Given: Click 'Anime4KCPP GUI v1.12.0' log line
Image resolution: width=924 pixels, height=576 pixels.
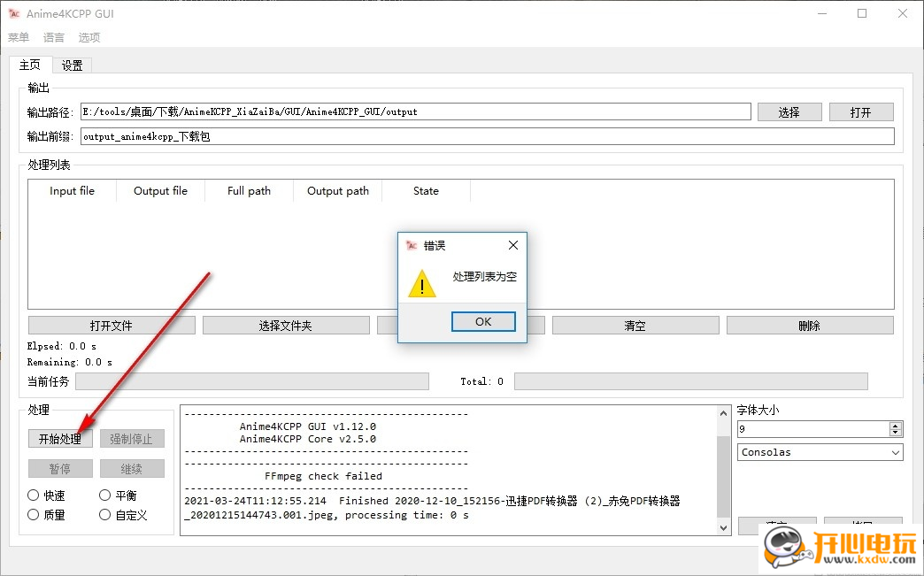Looking at the screenshot, I should (x=308, y=426).
